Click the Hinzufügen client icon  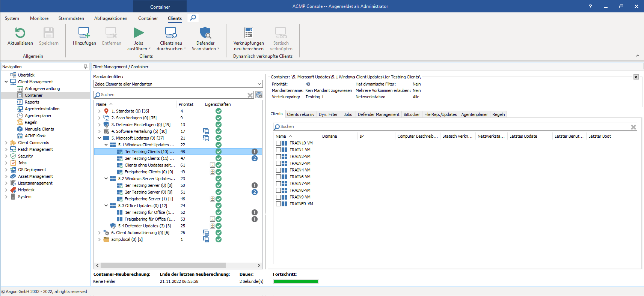(84, 33)
